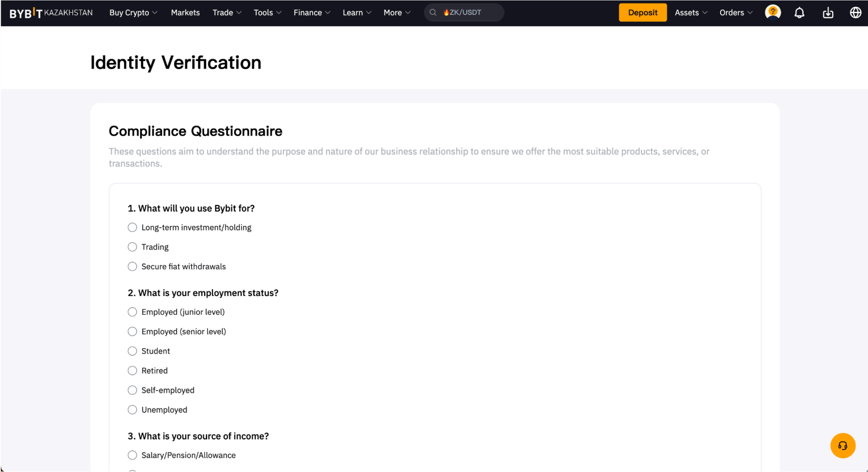
Task: Choose the Student radio option
Action: 132,351
